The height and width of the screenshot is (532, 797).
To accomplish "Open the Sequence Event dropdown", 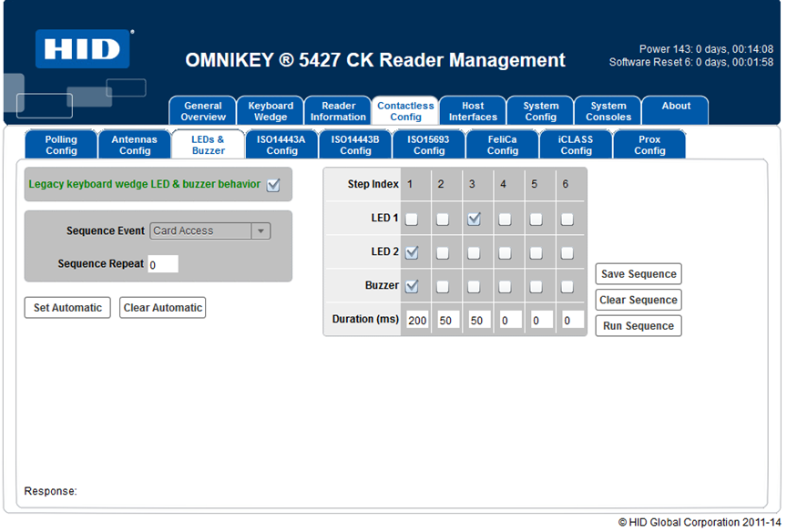I will (209, 230).
